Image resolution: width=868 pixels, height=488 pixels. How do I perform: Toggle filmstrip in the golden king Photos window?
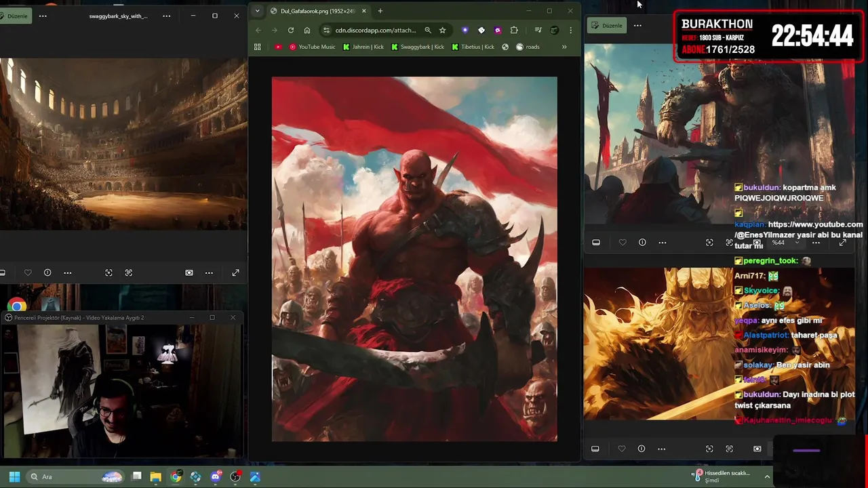tap(595, 449)
